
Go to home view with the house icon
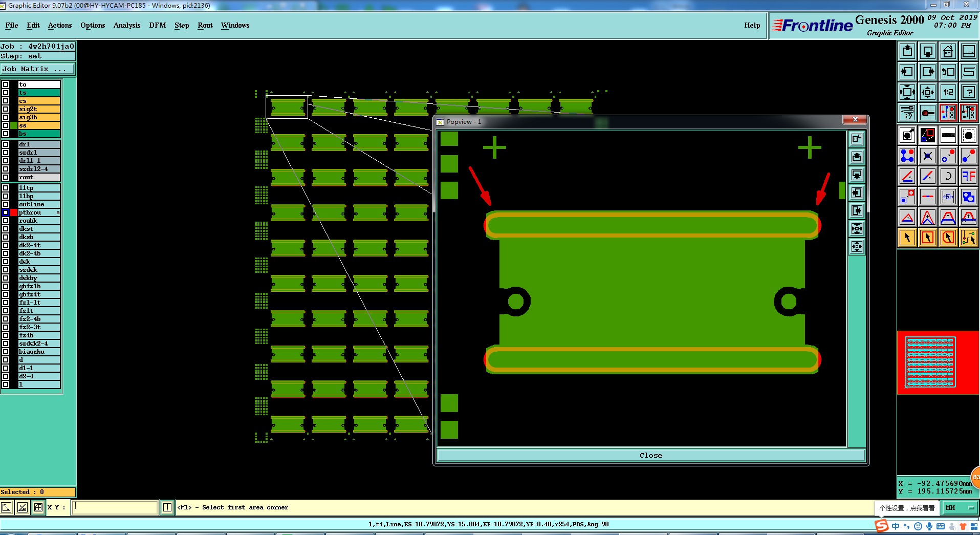(948, 51)
